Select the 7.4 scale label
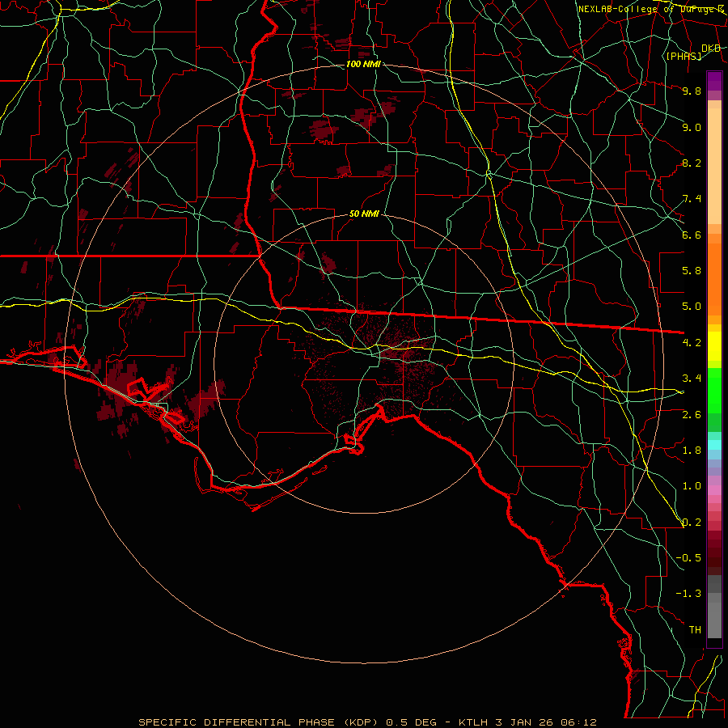The image size is (728, 728). (692, 199)
